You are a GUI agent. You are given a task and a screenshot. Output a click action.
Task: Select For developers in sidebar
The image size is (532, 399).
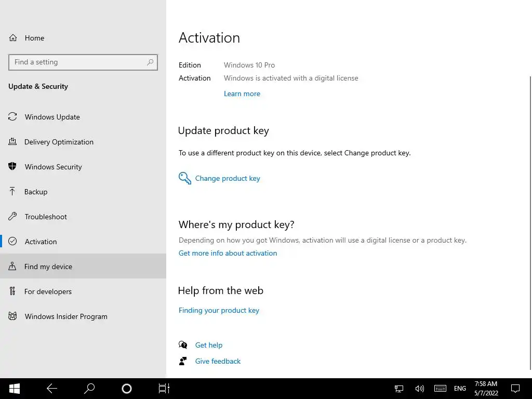click(x=83, y=291)
